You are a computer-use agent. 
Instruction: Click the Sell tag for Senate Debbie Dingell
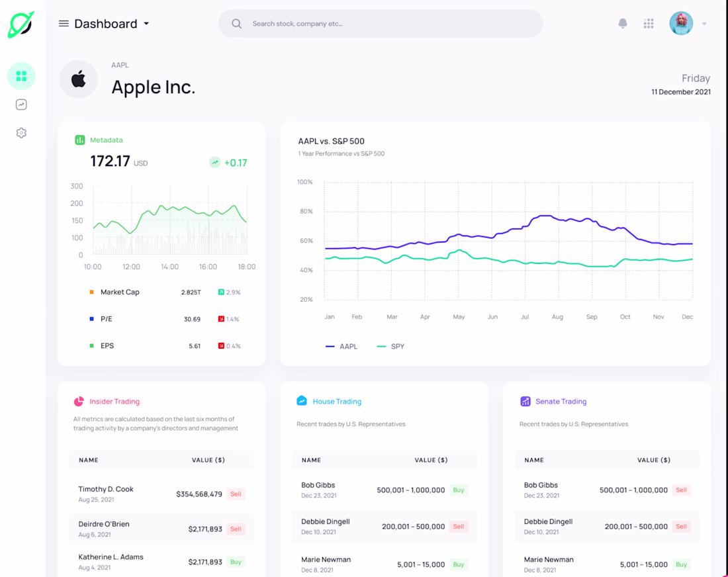(682, 527)
